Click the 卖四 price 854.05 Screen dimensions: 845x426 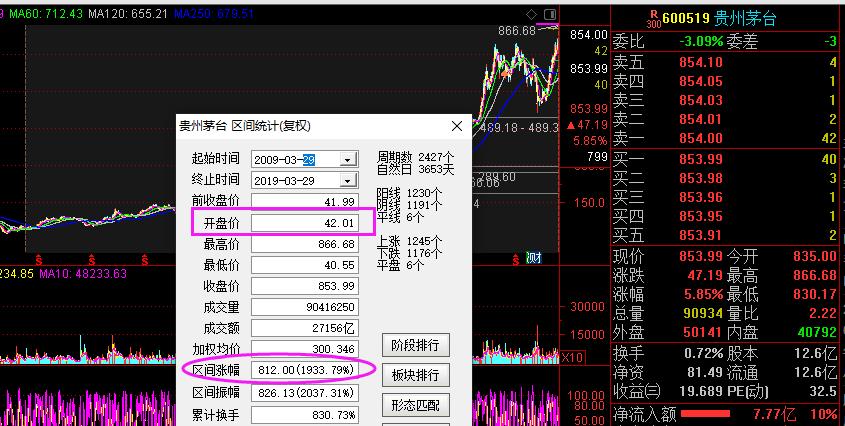701,81
